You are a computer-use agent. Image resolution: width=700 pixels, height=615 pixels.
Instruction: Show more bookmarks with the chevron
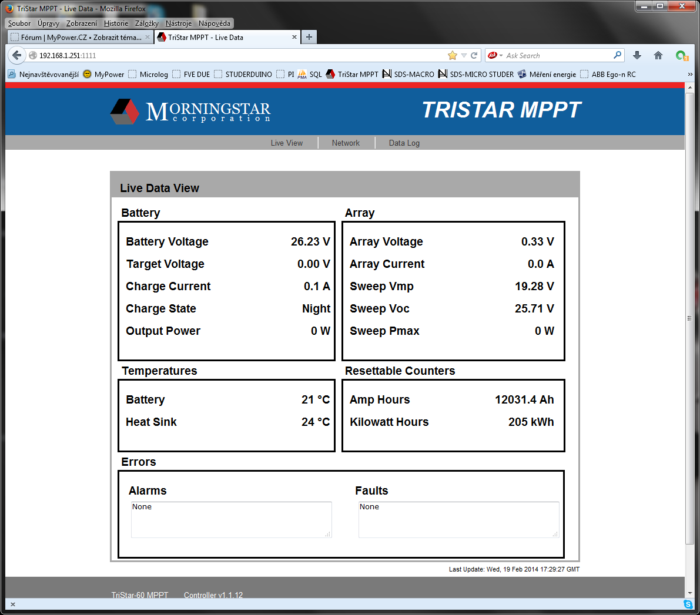(x=690, y=74)
